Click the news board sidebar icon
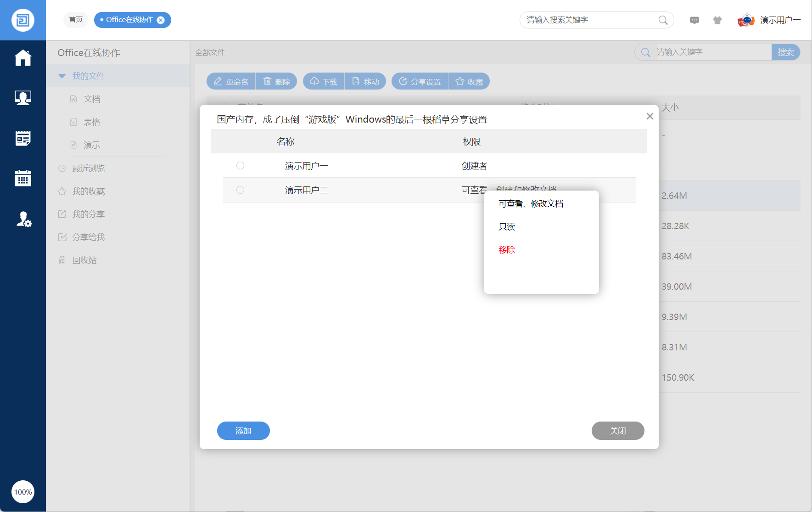 23,138
